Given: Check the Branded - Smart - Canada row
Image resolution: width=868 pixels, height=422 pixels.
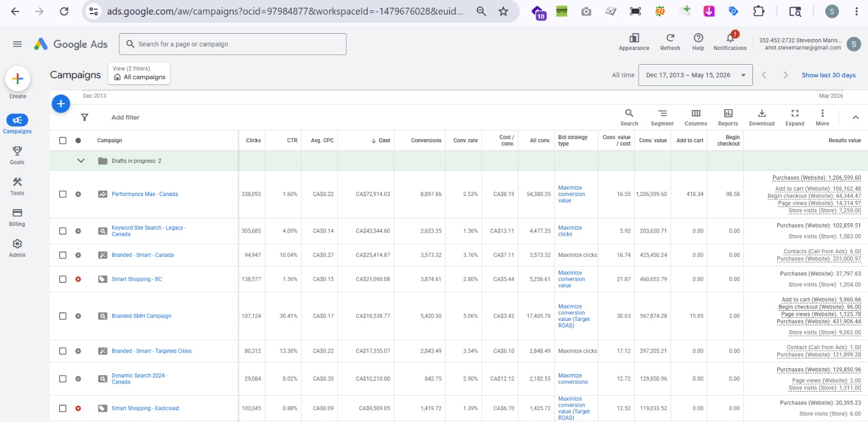Looking at the screenshot, I should [63, 255].
